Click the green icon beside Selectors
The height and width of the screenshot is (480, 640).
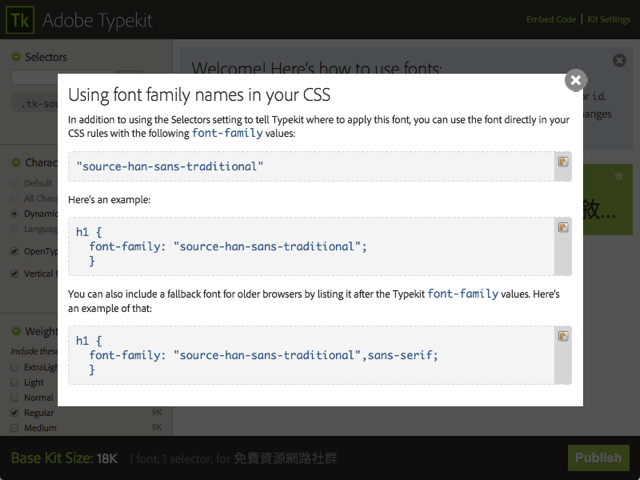click(x=15, y=57)
